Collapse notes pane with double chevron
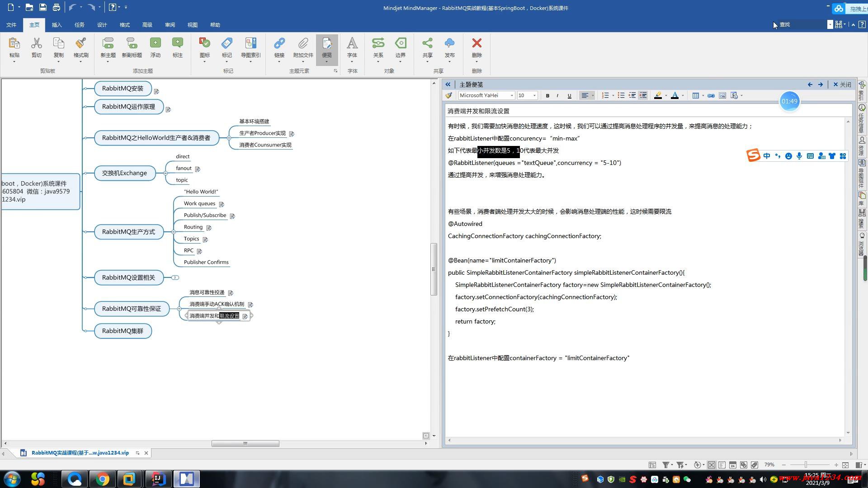Viewport: 868px width, 488px height. pyautogui.click(x=448, y=84)
